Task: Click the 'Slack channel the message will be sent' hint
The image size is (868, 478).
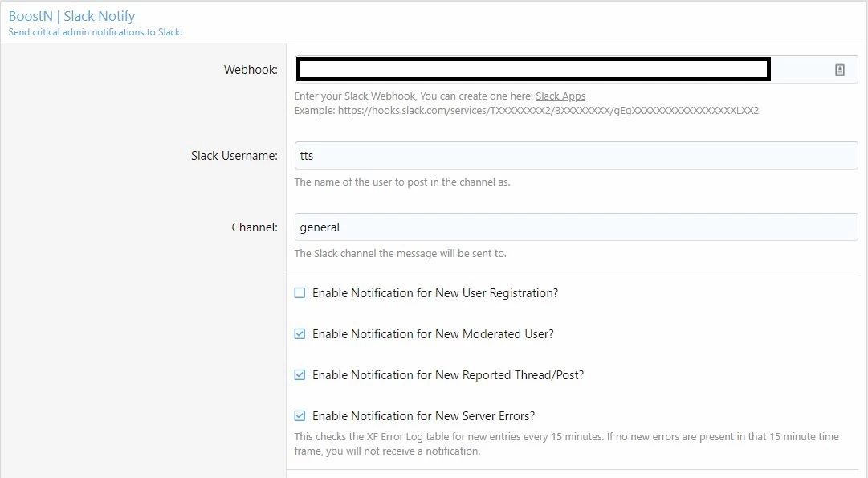Action: [x=400, y=253]
